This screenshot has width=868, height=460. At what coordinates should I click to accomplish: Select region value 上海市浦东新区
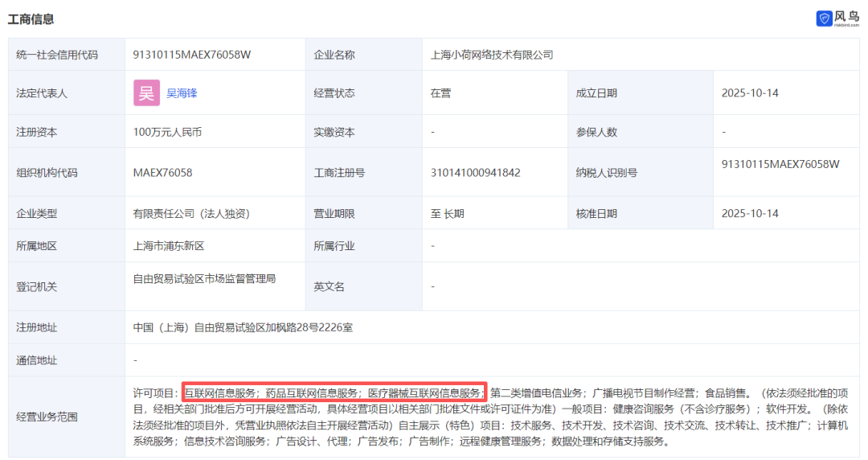click(168, 245)
